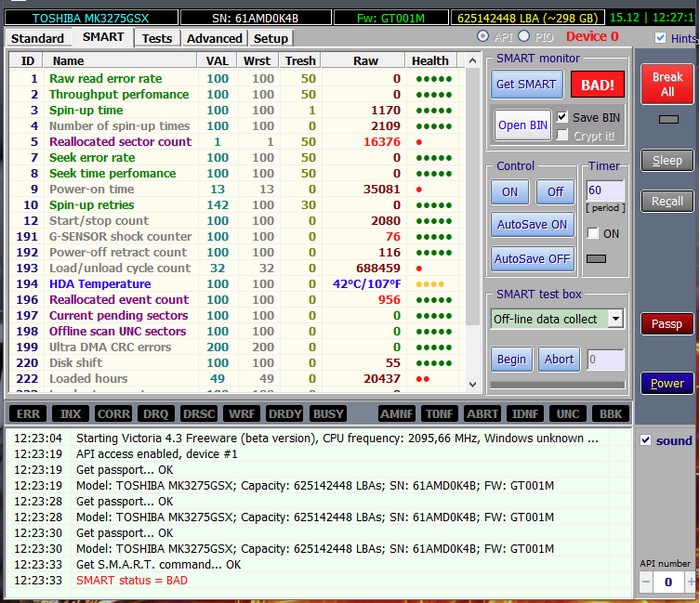This screenshot has height=603, width=700.
Task: Click the DRDY status indicator
Action: (x=285, y=413)
